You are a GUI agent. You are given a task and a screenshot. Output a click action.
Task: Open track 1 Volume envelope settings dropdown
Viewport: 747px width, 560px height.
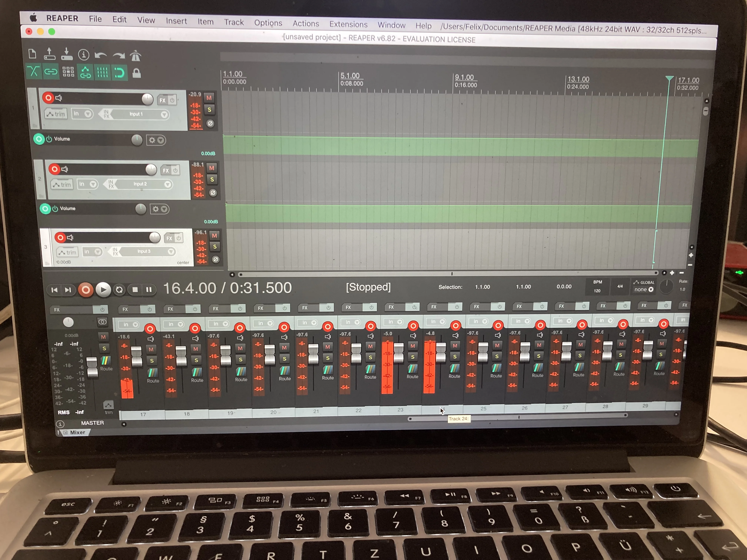click(x=156, y=140)
